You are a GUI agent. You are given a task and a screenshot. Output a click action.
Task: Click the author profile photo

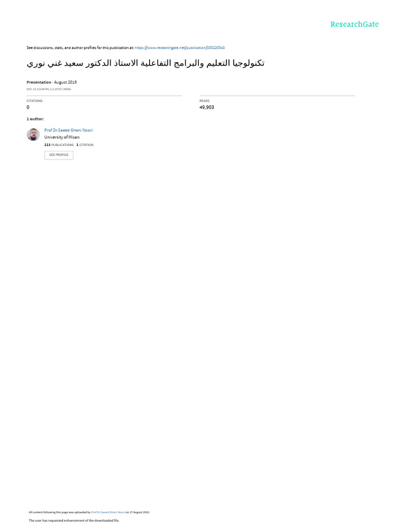(33, 135)
